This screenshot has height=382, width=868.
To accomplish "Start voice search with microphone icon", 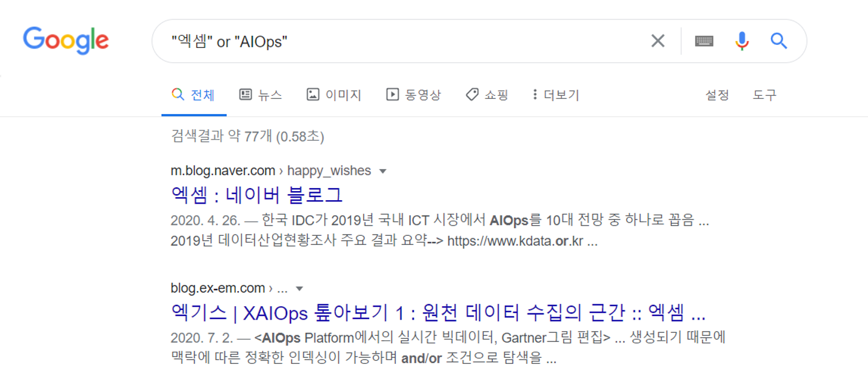I will point(742,41).
